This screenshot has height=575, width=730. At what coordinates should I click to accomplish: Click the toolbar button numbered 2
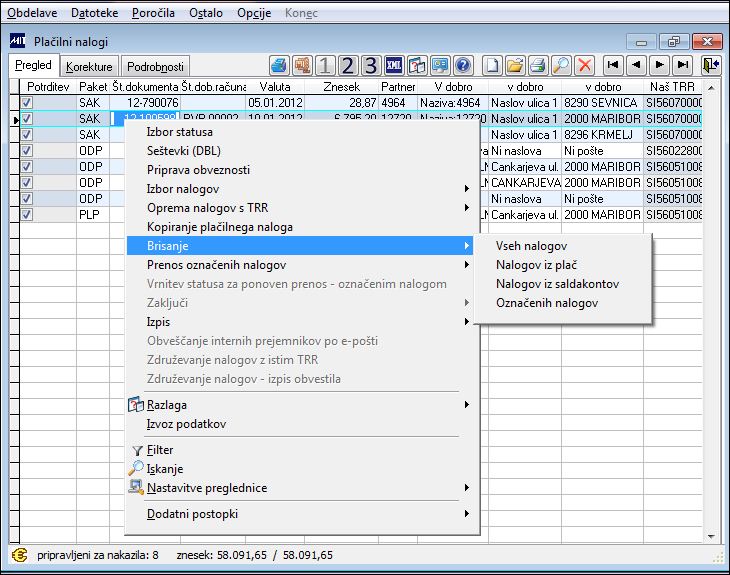coord(348,65)
